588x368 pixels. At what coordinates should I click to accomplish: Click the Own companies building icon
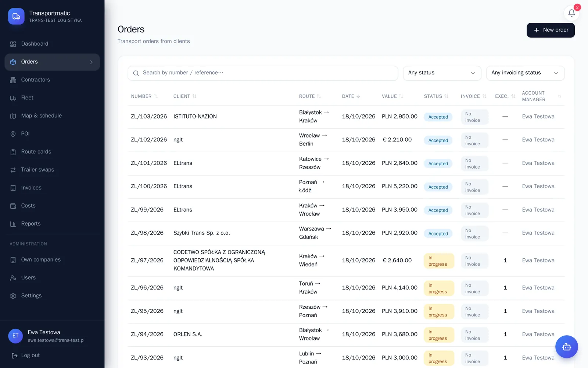tap(13, 260)
